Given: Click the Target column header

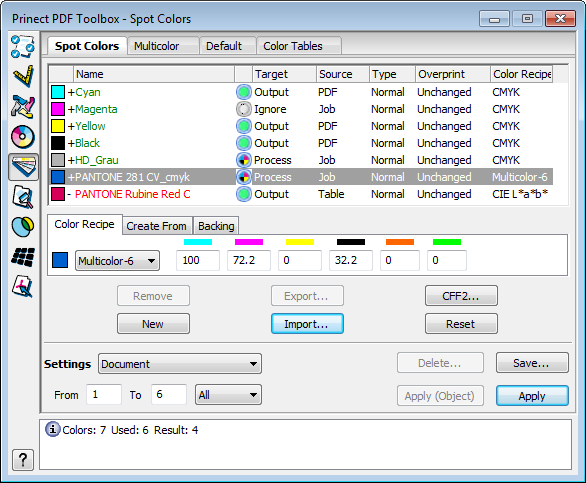Looking at the screenshot, I should [284, 74].
